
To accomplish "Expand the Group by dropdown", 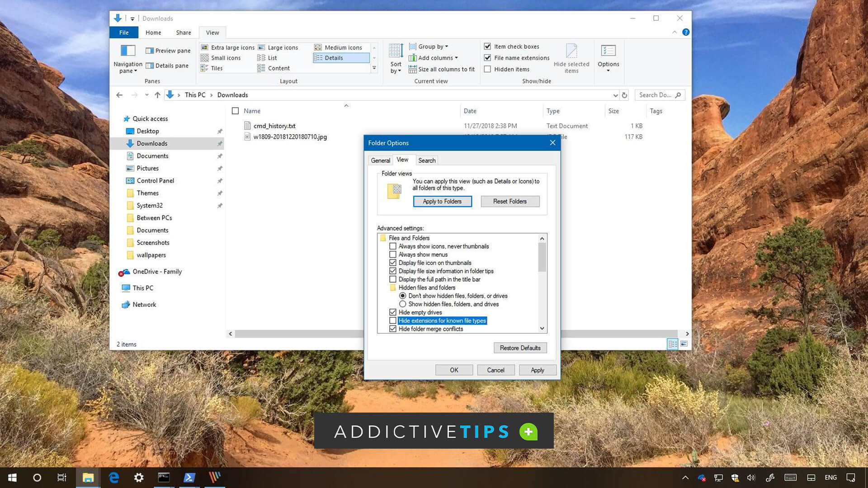I will pos(433,47).
